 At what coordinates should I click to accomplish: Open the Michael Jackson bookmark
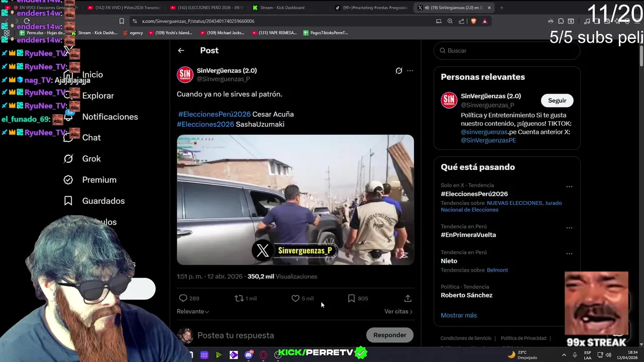(x=222, y=33)
